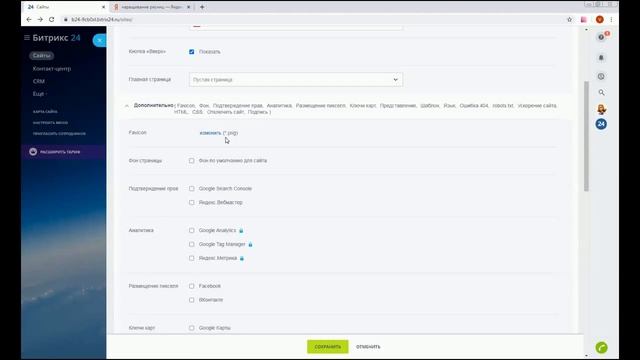Open Карта сайта sidebar link
Viewport: 640px width, 360px height.
[x=45, y=111]
